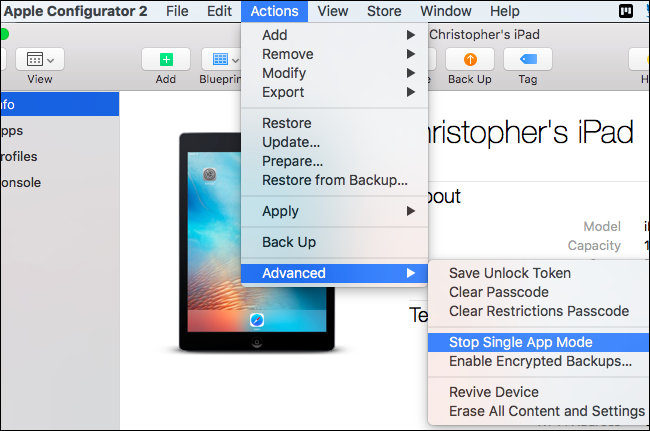
Task: Open the View layout toolbar button
Action: (40, 59)
